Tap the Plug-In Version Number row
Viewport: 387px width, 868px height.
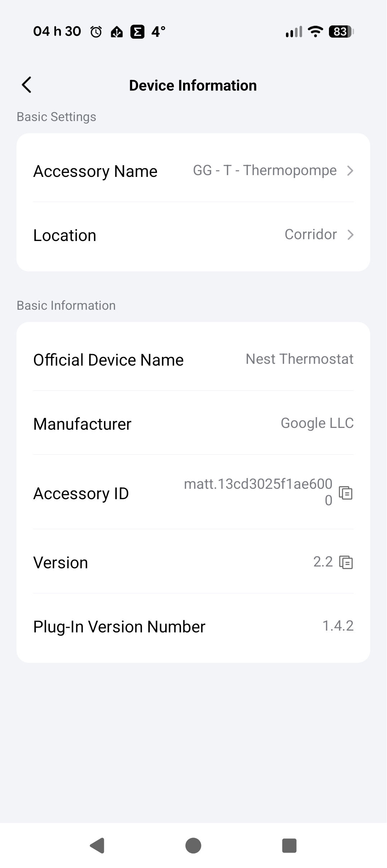pos(193,626)
